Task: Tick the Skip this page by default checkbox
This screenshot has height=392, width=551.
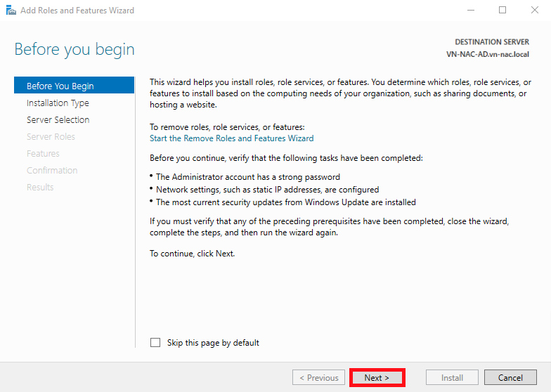Action: pyautogui.click(x=155, y=343)
